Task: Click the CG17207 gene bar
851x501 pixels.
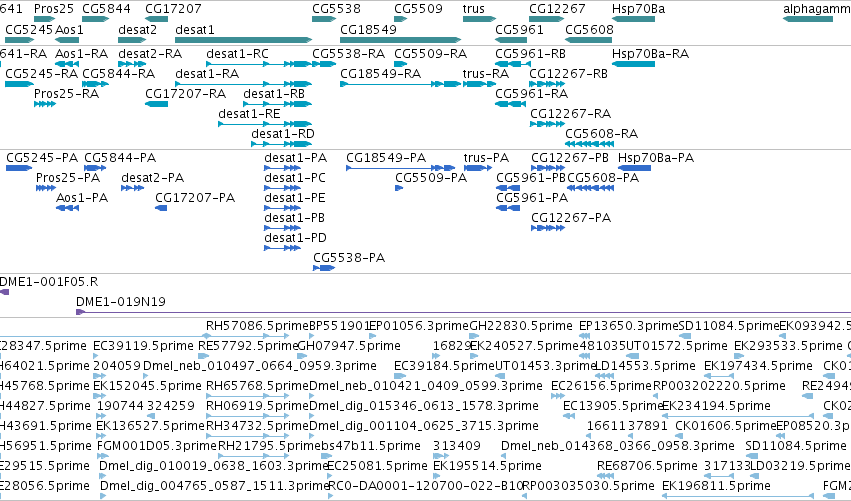Action: [156, 19]
